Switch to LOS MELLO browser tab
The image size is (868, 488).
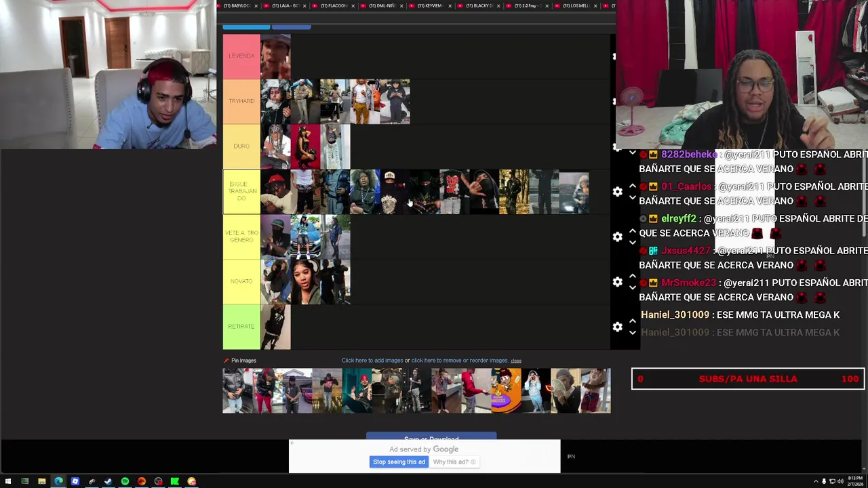pos(575,5)
